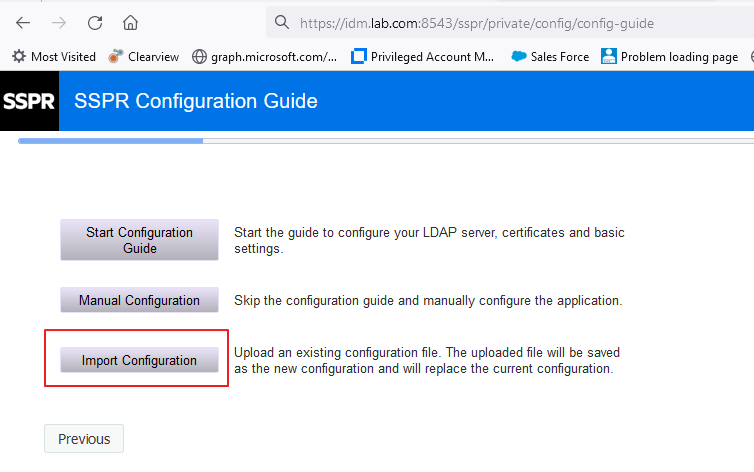The width and height of the screenshot is (754, 472).
Task: Open the Privileged Account bookmark
Action: click(423, 57)
